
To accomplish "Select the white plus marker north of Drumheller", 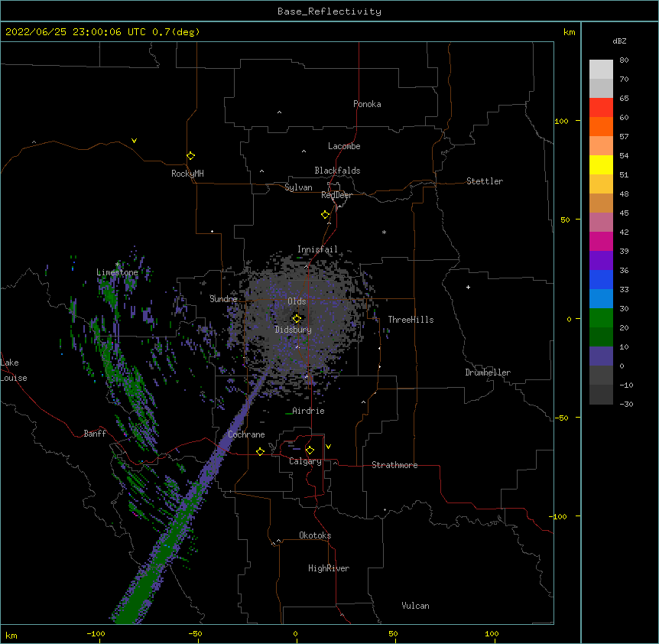I will [468, 287].
